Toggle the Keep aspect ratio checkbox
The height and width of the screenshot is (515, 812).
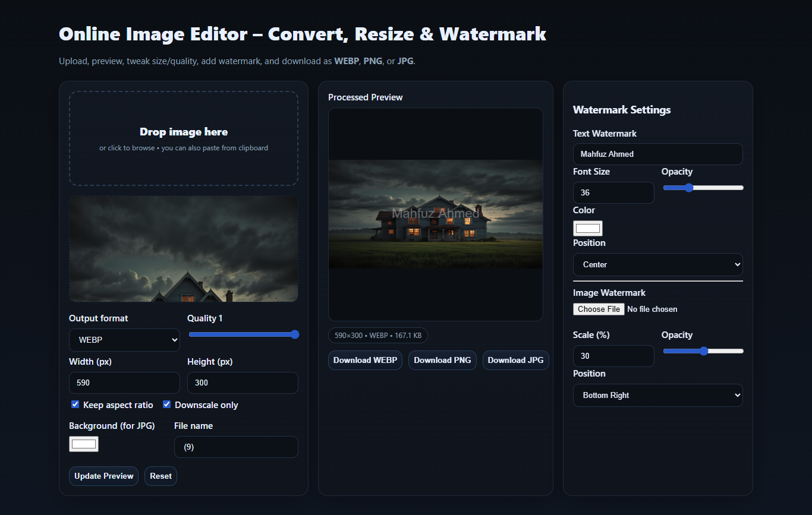[x=75, y=405]
